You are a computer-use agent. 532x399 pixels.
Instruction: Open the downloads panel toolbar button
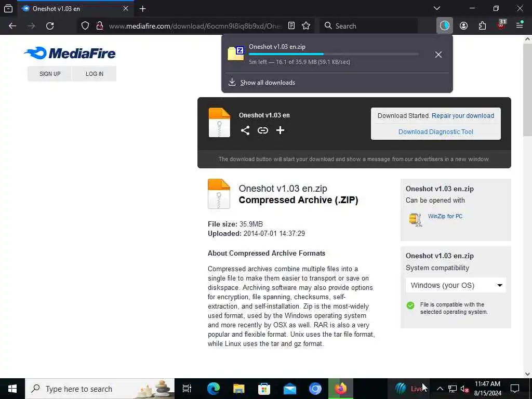(x=445, y=26)
